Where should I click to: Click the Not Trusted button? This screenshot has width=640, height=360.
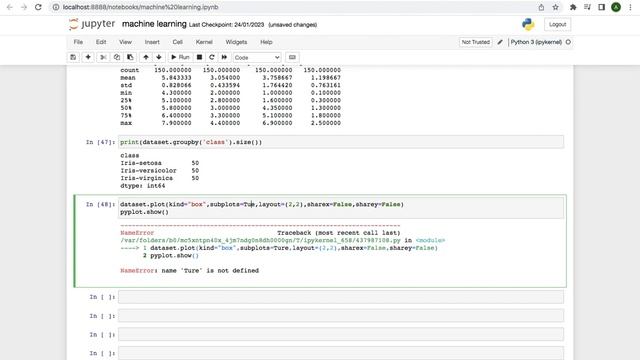click(x=476, y=42)
